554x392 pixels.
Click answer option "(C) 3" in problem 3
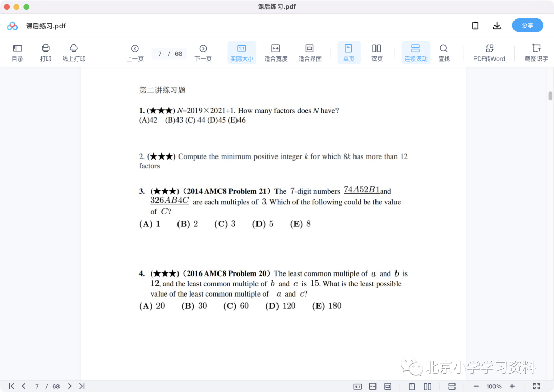(225, 224)
